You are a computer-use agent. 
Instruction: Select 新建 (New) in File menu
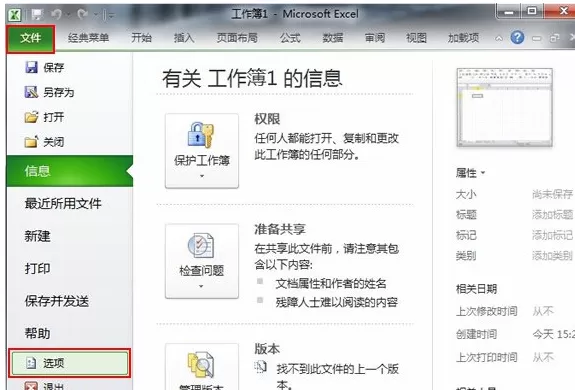click(x=37, y=236)
